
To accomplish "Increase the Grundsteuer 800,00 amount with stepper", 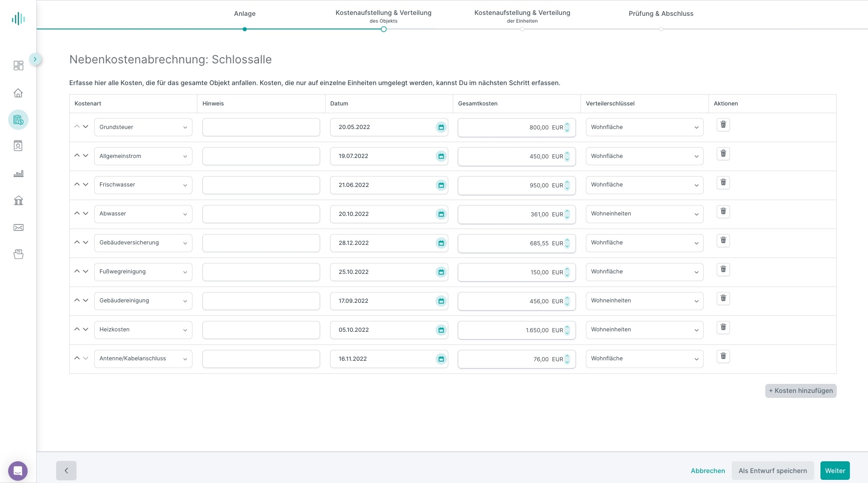I will point(567,124).
